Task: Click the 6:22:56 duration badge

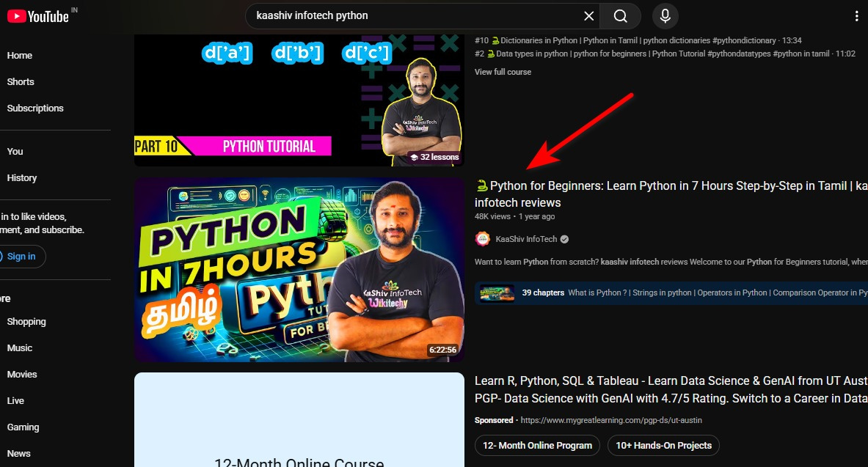Action: point(443,350)
